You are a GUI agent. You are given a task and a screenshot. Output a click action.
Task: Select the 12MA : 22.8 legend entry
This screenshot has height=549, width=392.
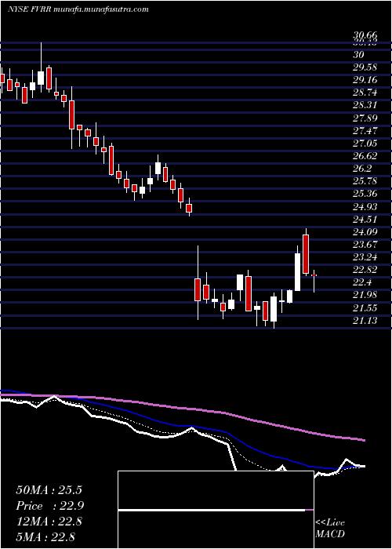coord(49,522)
